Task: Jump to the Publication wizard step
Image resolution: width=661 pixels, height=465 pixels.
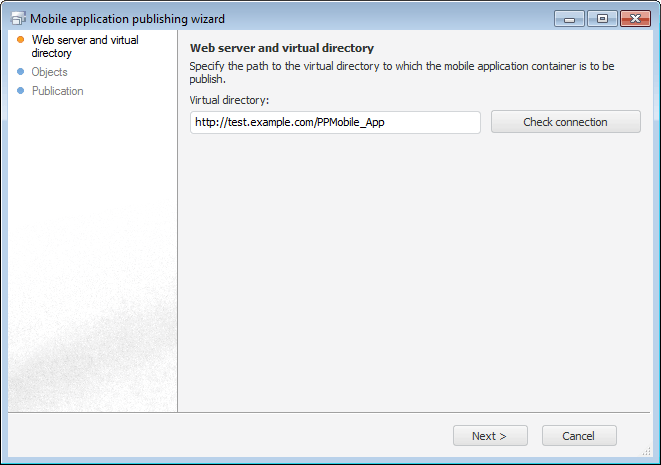Action: tap(57, 91)
